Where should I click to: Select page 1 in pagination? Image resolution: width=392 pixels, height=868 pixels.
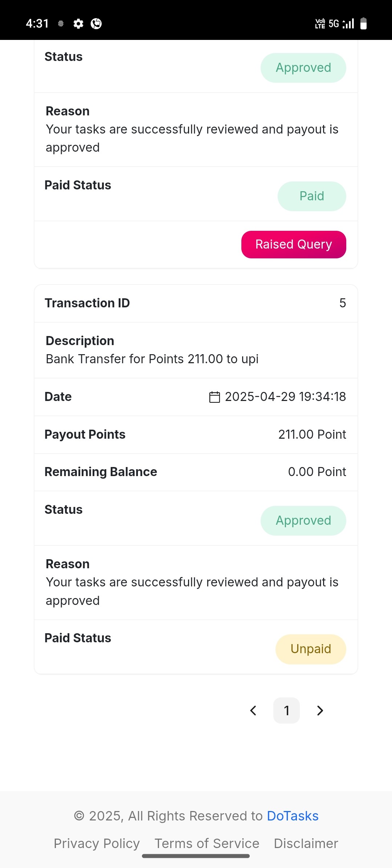pos(286,711)
